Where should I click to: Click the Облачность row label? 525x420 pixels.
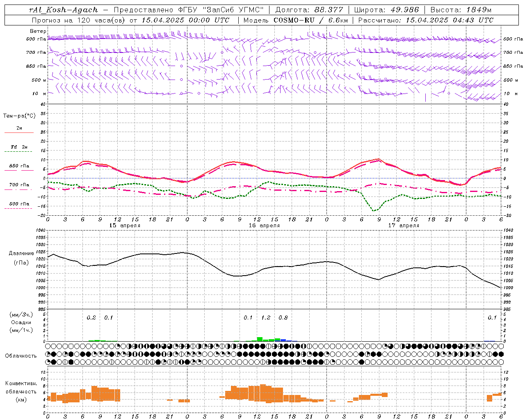(21, 356)
